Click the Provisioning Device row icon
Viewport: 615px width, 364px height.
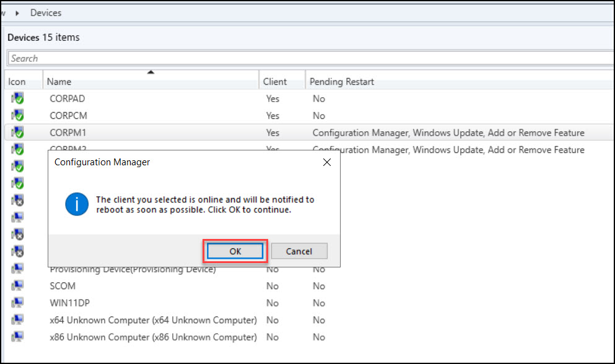pyautogui.click(x=17, y=269)
